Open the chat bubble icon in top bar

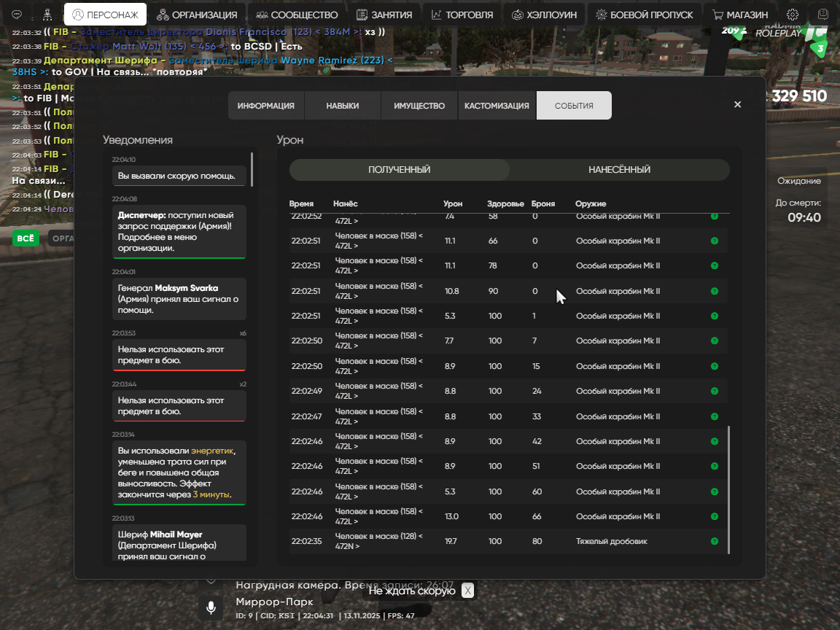click(17, 15)
